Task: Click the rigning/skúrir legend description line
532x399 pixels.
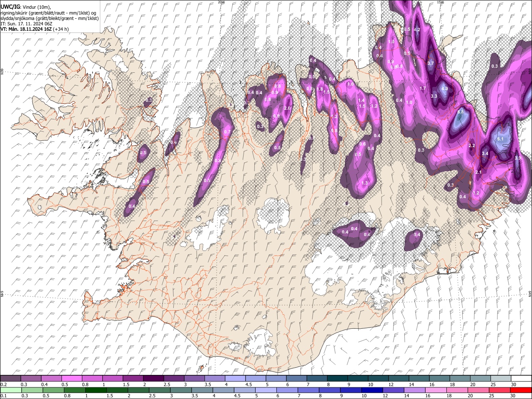Action: coord(48,13)
